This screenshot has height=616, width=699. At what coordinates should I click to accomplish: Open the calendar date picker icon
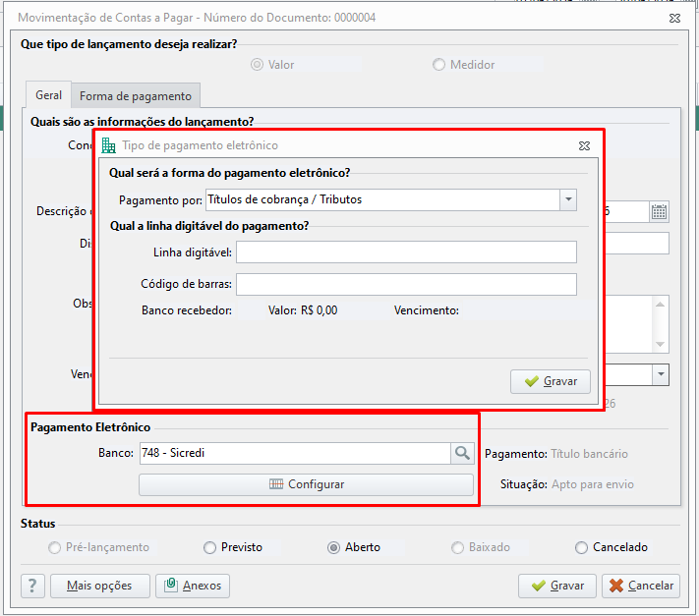[659, 211]
